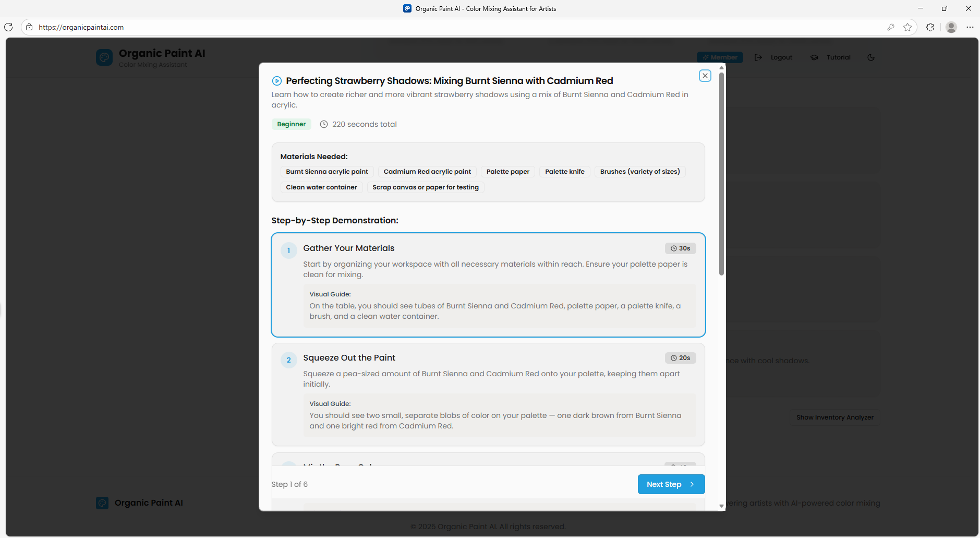Click the Organic Paint AI logo icon
The height and width of the screenshot is (538, 980).
coord(104,57)
